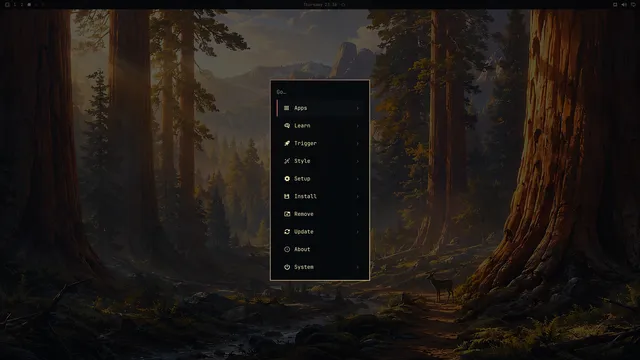The width and height of the screenshot is (640, 360).
Task: Click the Apps grid icon
Action: [x=287, y=108]
